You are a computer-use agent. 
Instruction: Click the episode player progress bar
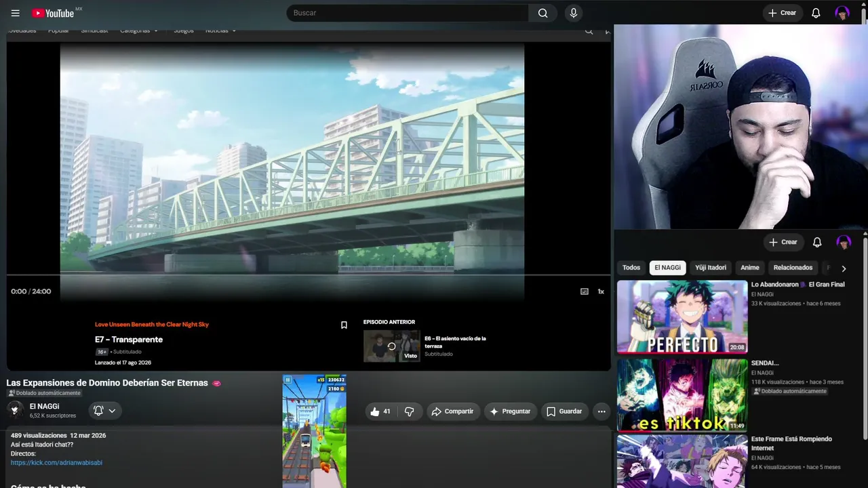[309, 275]
